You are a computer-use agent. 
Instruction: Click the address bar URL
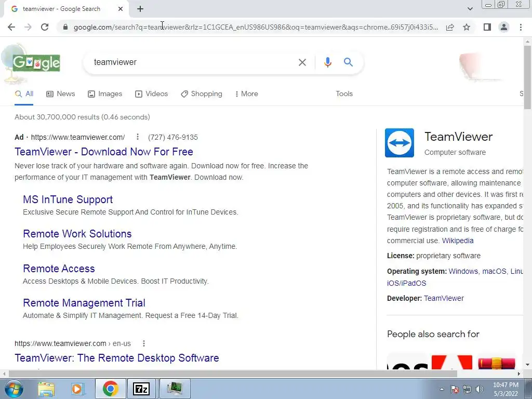pos(256,27)
